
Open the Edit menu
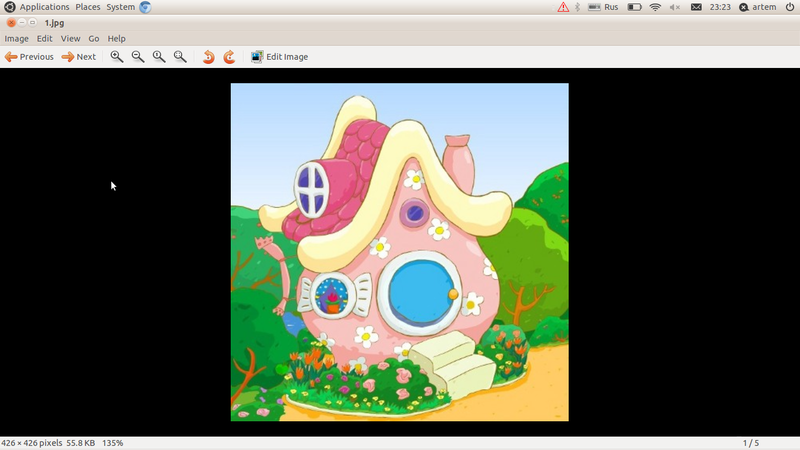44,39
